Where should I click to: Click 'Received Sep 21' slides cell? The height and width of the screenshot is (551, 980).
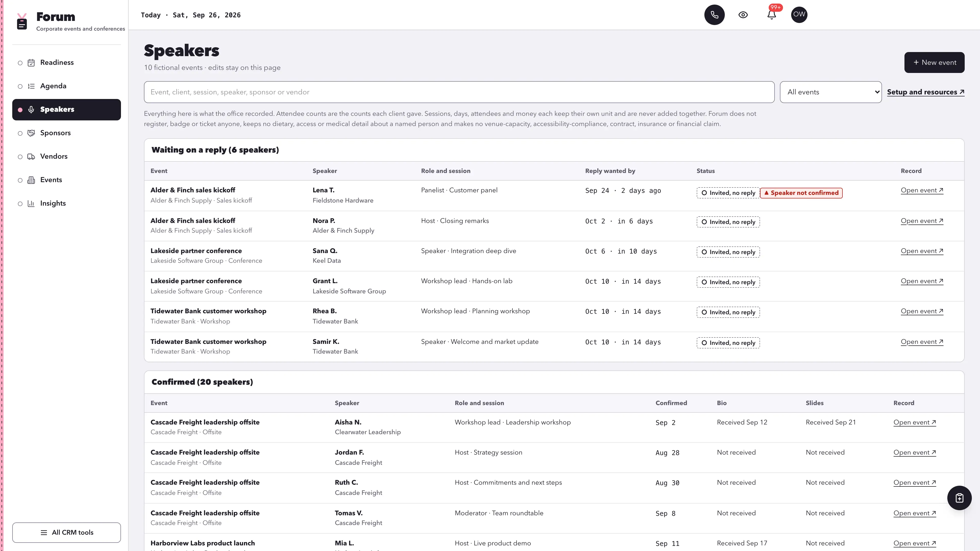click(x=831, y=422)
